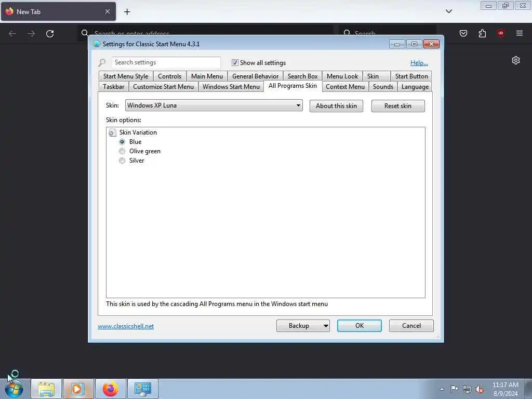Select the Olive green skin variation
532x399 pixels.
click(x=122, y=151)
